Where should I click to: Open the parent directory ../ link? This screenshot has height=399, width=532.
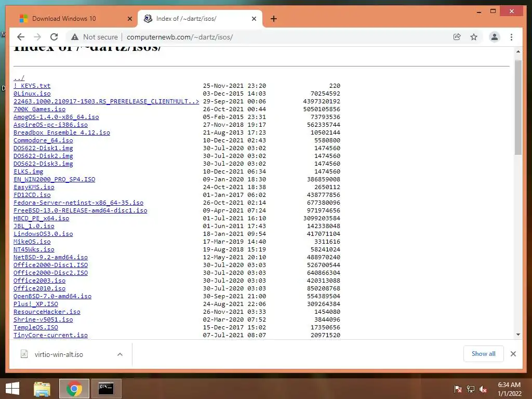(x=19, y=78)
